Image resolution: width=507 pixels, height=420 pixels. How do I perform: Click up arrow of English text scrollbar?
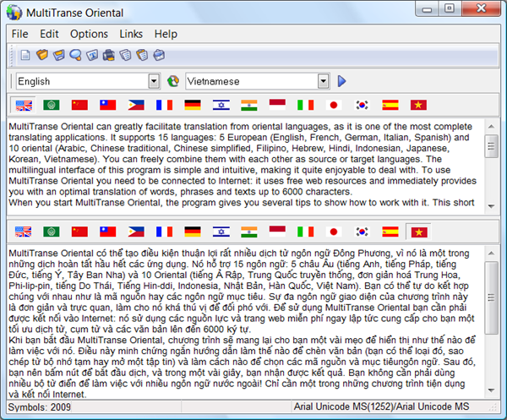pos(491,127)
